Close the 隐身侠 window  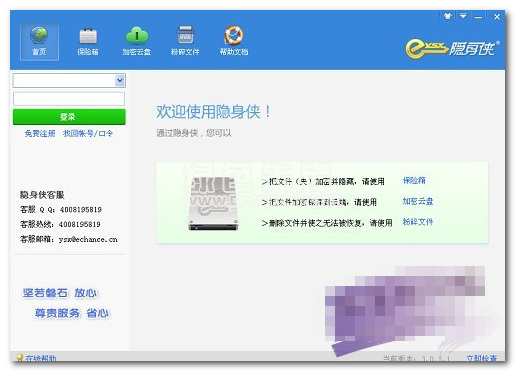[497, 16]
